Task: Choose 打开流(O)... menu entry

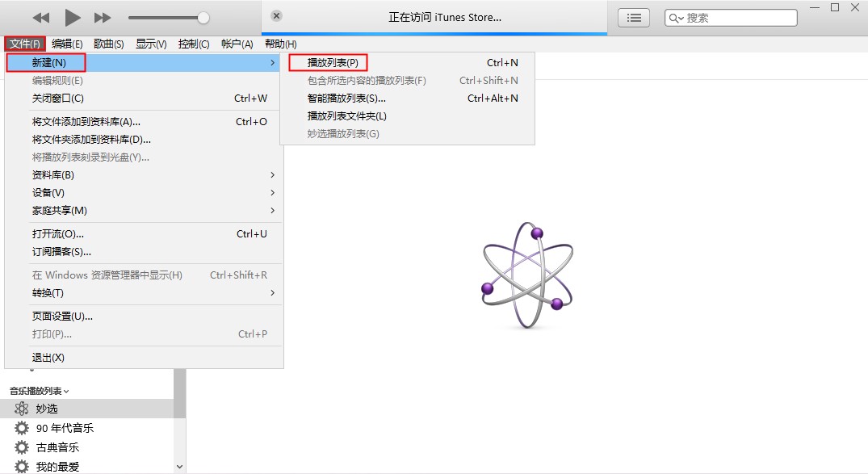Action: tap(144, 233)
